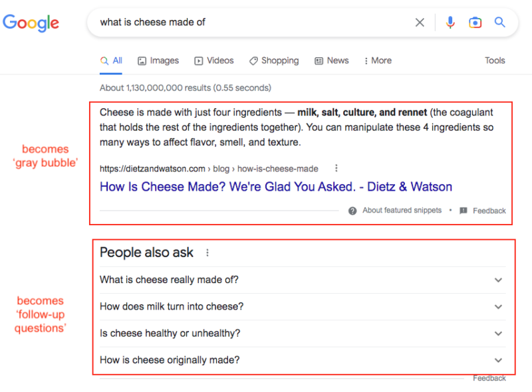This screenshot has width=532, height=392.
Task: Expand "How is cheese originally made?" question
Action: (x=498, y=360)
